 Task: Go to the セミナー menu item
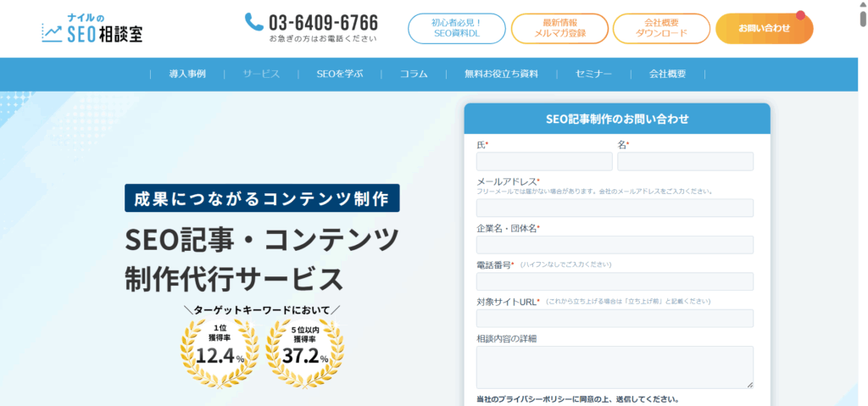593,74
